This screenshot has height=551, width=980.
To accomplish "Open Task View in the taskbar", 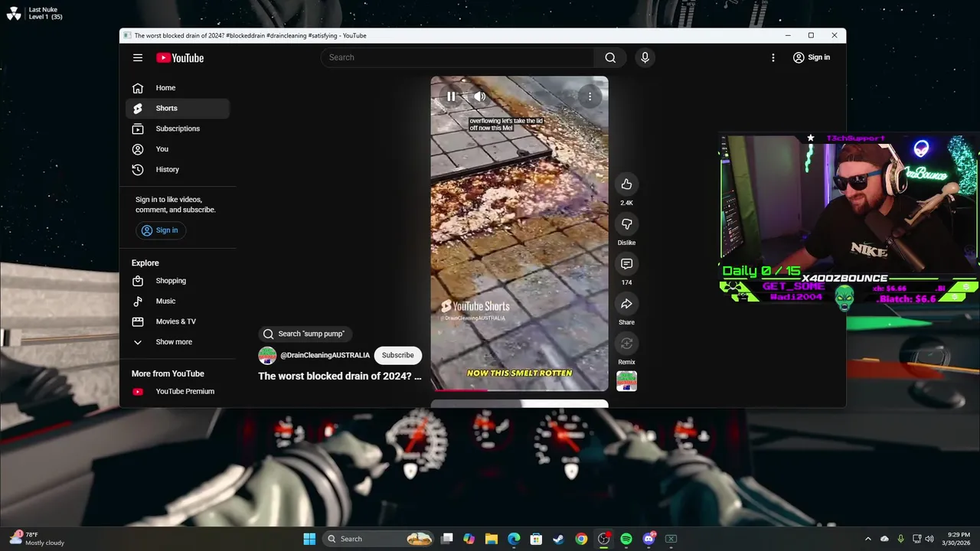I will [447, 539].
